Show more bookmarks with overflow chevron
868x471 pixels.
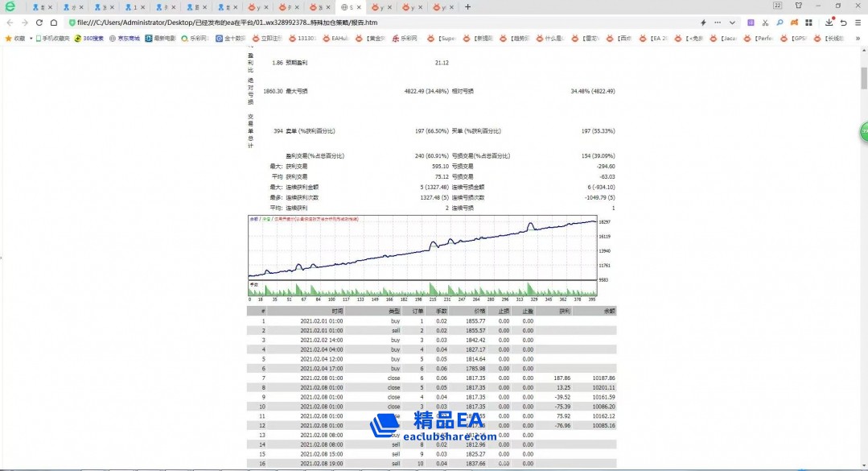(858, 38)
